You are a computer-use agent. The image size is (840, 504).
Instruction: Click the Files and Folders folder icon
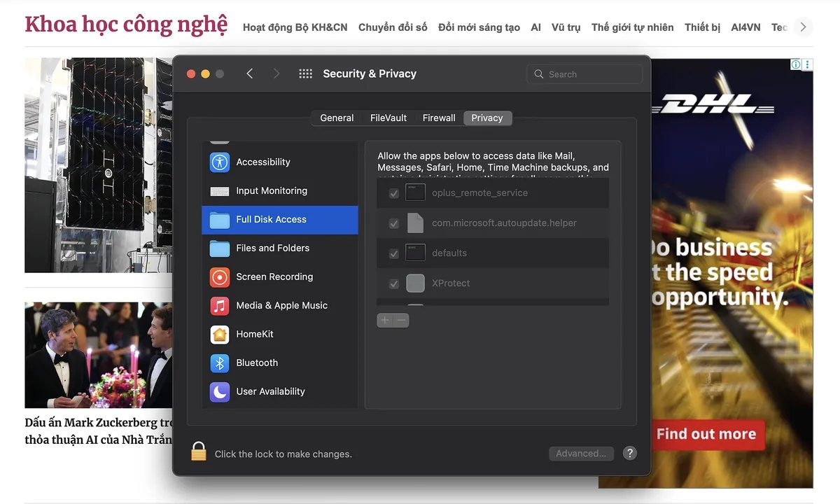tap(220, 248)
